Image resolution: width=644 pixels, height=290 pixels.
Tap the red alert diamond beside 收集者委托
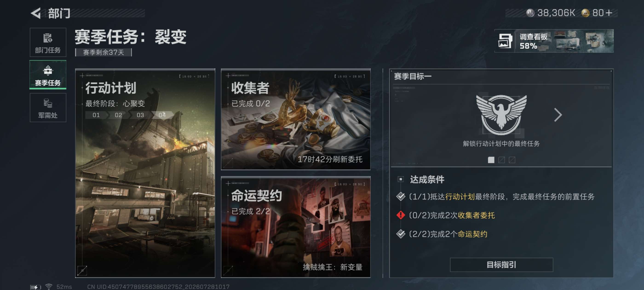click(401, 215)
